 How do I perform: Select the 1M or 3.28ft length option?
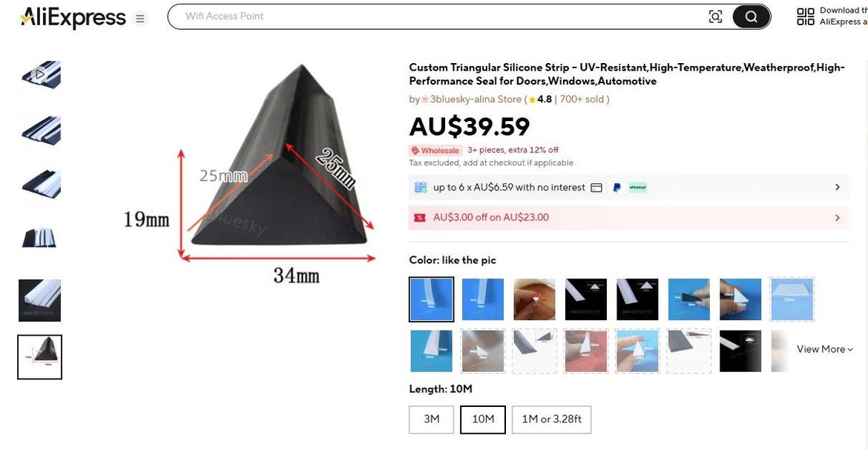[x=551, y=420]
